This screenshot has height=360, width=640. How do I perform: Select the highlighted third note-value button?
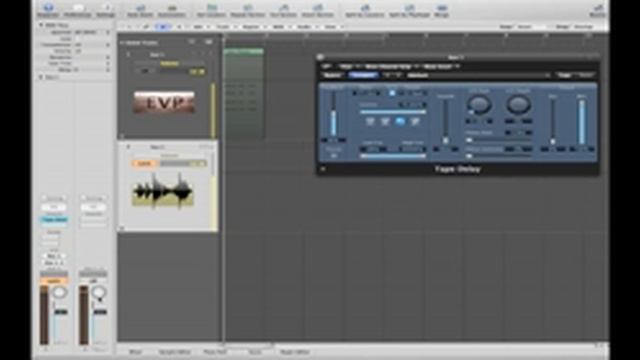tap(400, 121)
